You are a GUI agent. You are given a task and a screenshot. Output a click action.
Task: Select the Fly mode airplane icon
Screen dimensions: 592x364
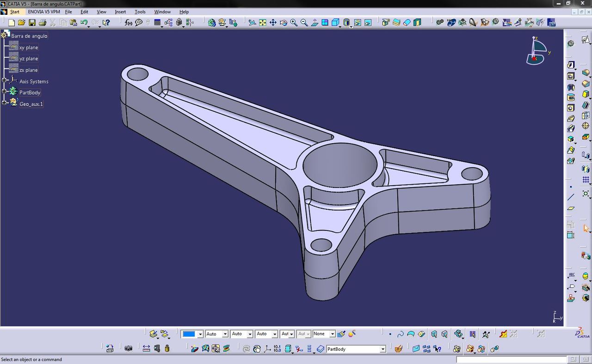252,23
